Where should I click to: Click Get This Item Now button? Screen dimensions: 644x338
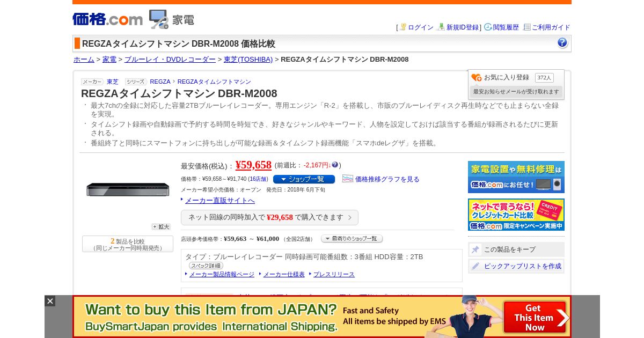535,317
